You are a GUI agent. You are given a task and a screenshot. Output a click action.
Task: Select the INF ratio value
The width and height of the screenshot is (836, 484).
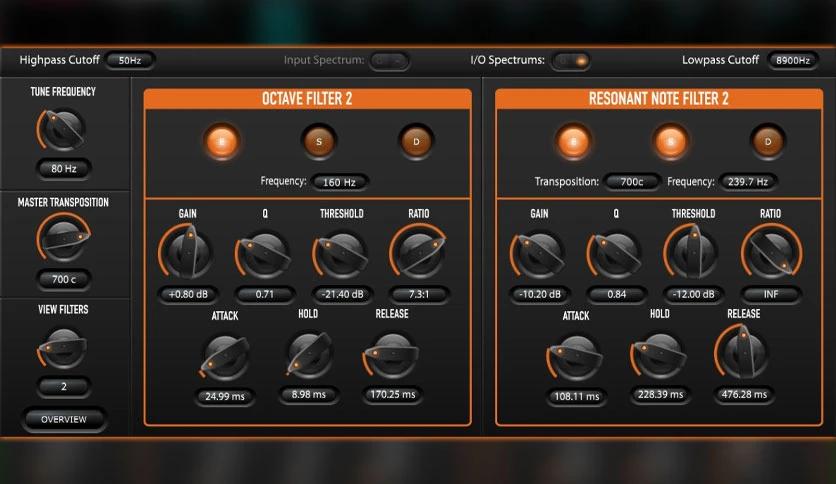[771, 294]
